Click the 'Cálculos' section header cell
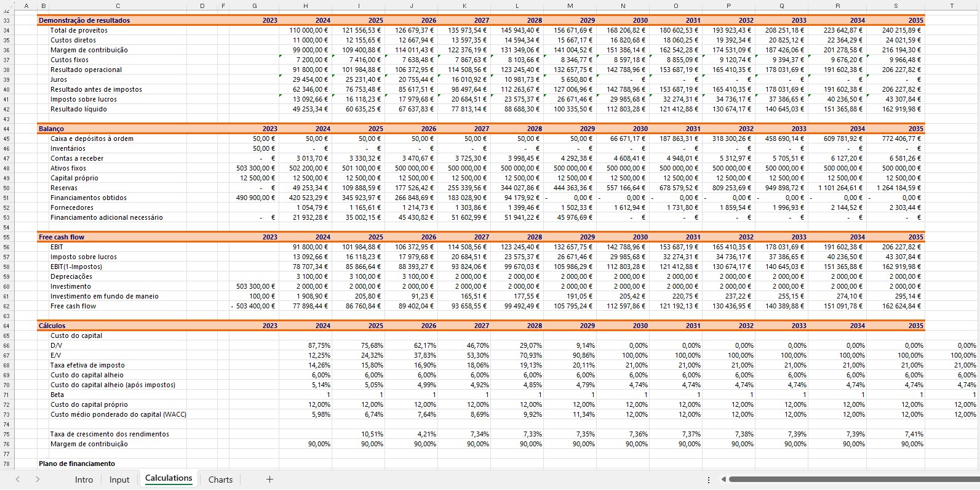 click(x=52, y=326)
